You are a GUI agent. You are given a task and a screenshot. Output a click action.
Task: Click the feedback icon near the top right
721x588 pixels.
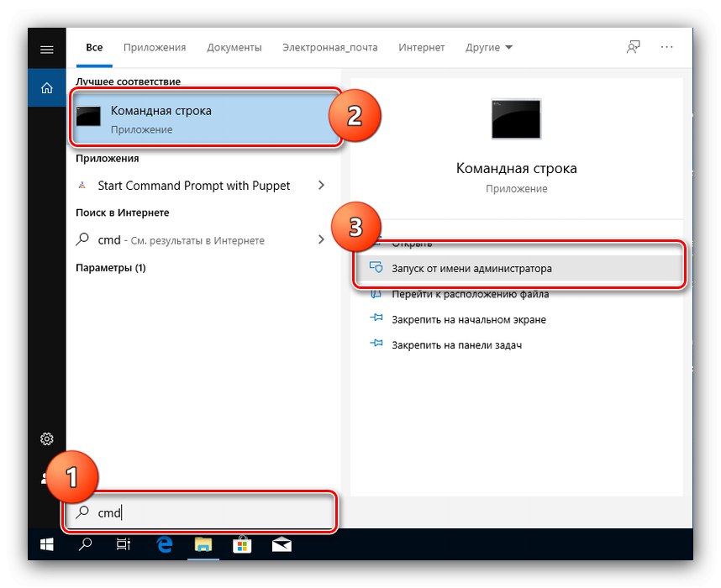pyautogui.click(x=633, y=47)
